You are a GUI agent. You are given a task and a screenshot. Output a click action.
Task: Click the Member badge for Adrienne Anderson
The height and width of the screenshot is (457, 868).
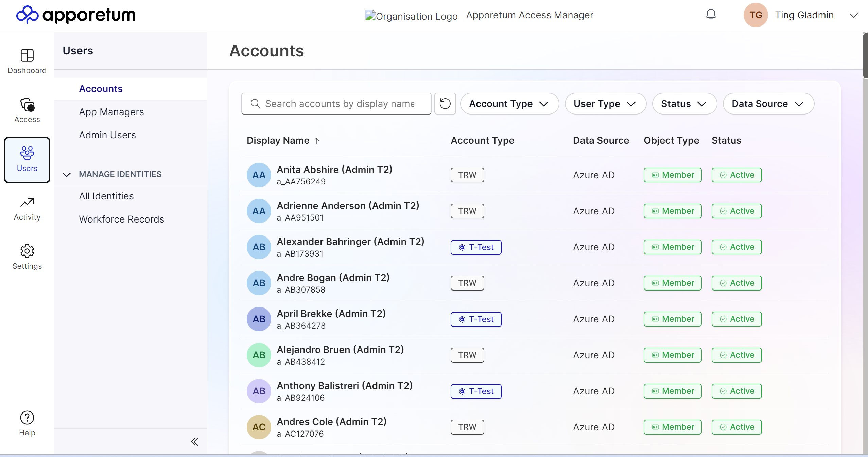(673, 211)
